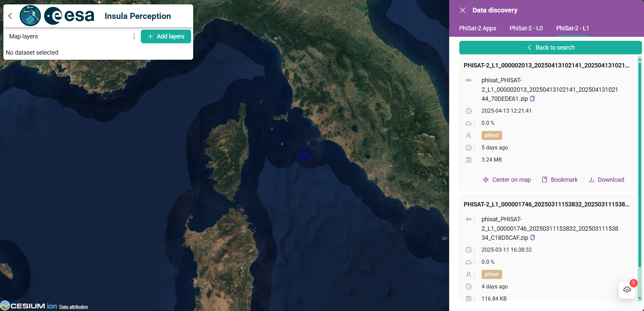Click the blue footprint square on map
The image size is (644, 311).
coord(305,154)
